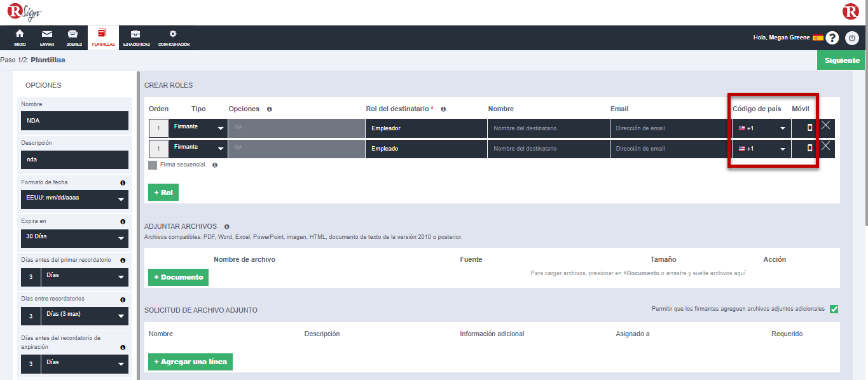Toggle the Firma secuencial checkbox
868x380 pixels.
153,165
